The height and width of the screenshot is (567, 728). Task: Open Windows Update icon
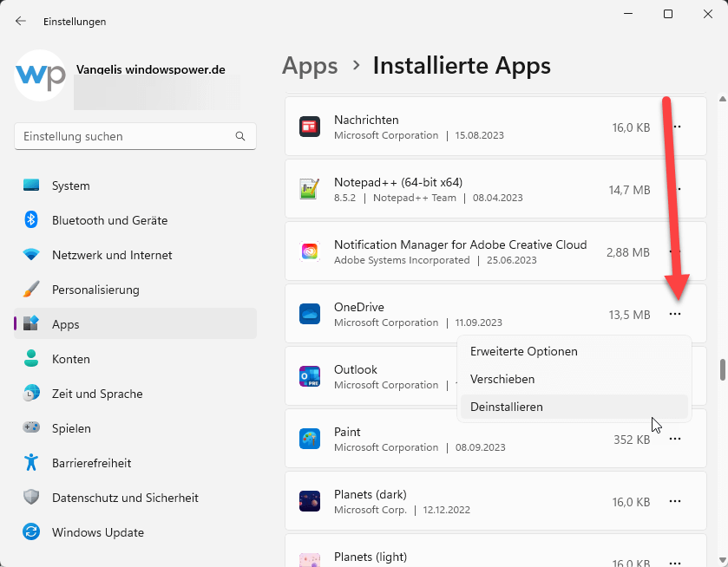pyautogui.click(x=31, y=531)
